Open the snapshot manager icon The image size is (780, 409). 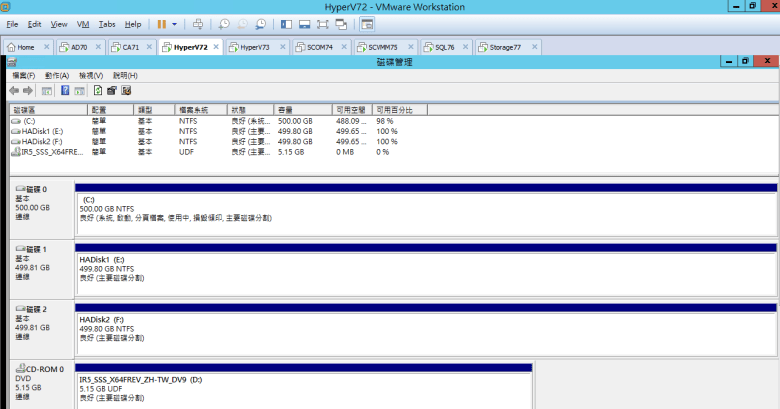click(261, 23)
